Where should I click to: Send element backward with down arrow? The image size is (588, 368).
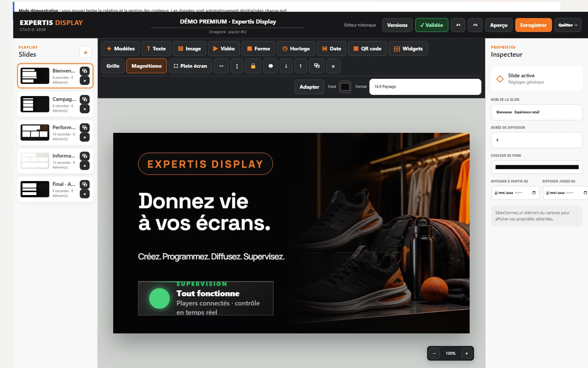click(x=286, y=66)
